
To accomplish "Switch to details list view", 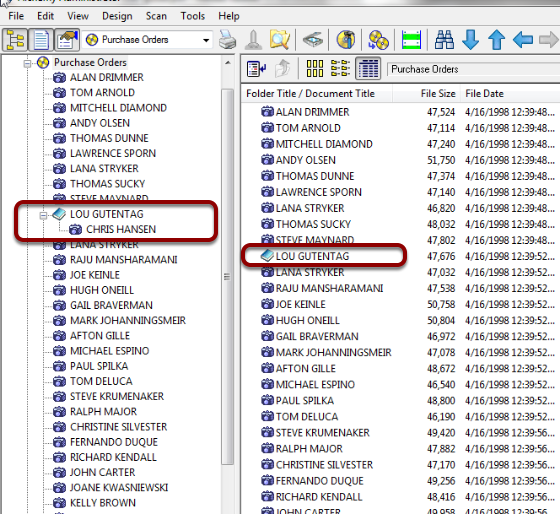I will tap(368, 68).
